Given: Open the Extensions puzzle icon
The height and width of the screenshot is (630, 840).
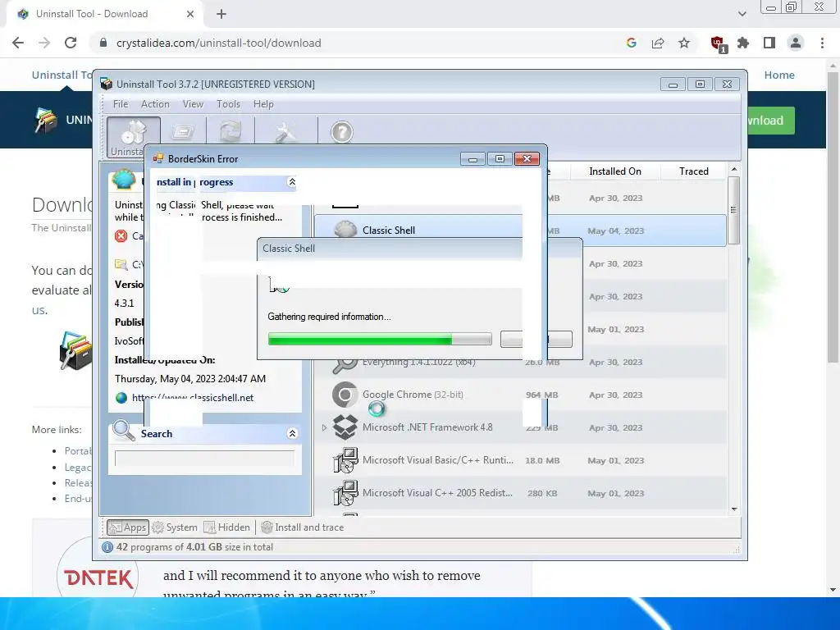Looking at the screenshot, I should pos(743,43).
